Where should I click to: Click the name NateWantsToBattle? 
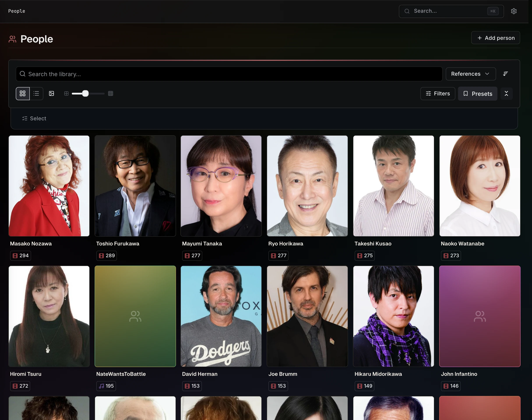[121, 374]
